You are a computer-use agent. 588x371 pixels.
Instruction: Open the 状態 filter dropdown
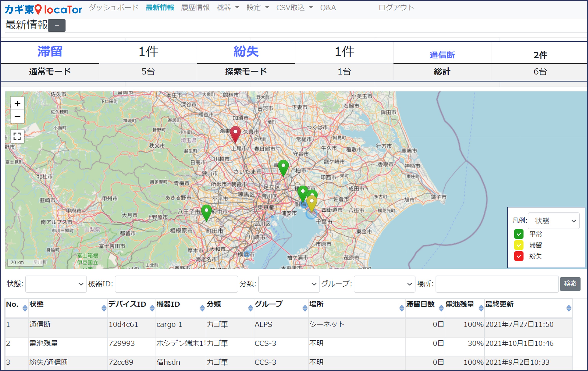point(56,284)
